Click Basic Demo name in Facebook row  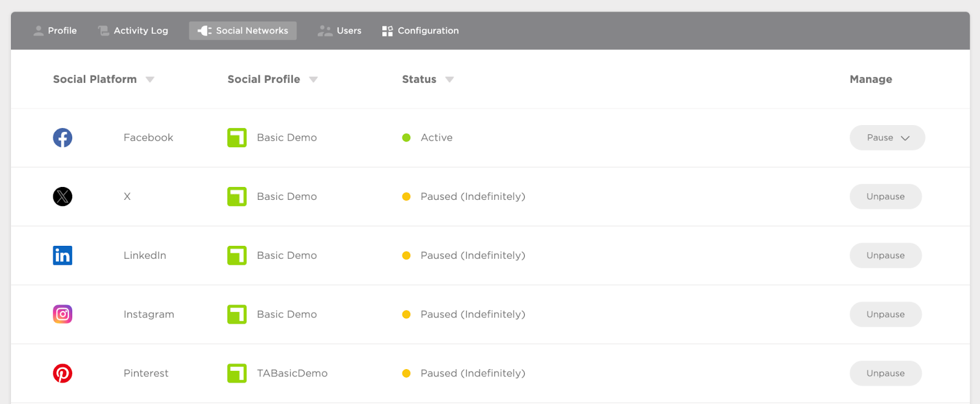click(287, 138)
